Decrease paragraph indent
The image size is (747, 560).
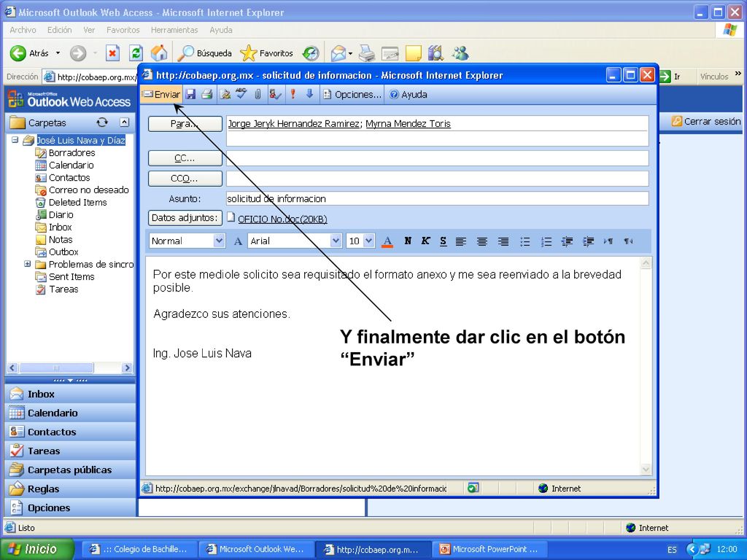[x=567, y=241]
